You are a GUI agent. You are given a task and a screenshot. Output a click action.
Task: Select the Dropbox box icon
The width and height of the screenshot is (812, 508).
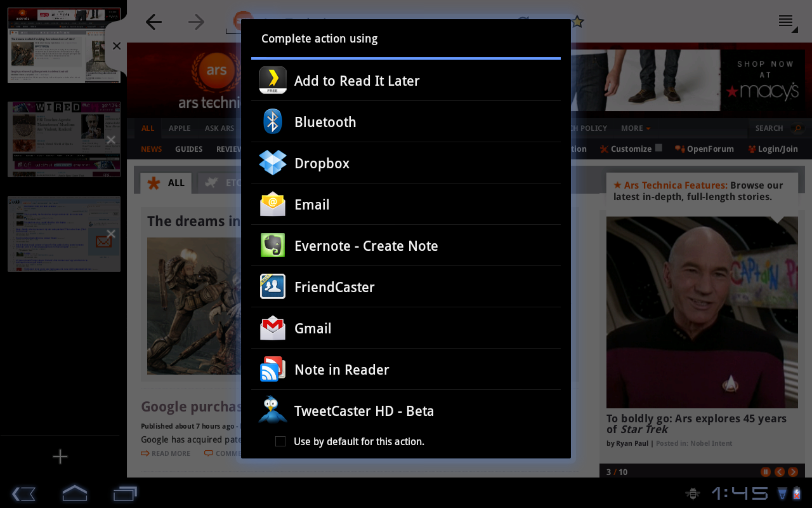(273, 163)
